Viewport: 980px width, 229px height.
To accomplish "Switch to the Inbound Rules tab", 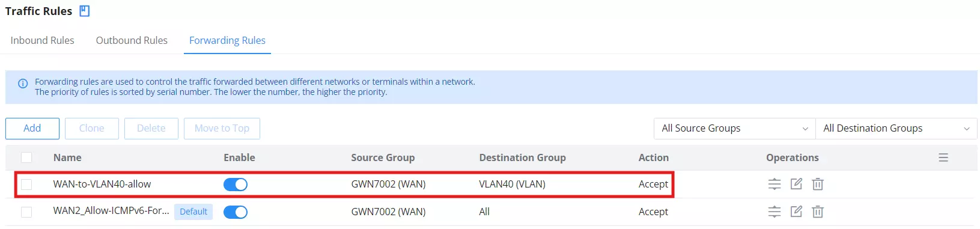I will click(x=42, y=40).
